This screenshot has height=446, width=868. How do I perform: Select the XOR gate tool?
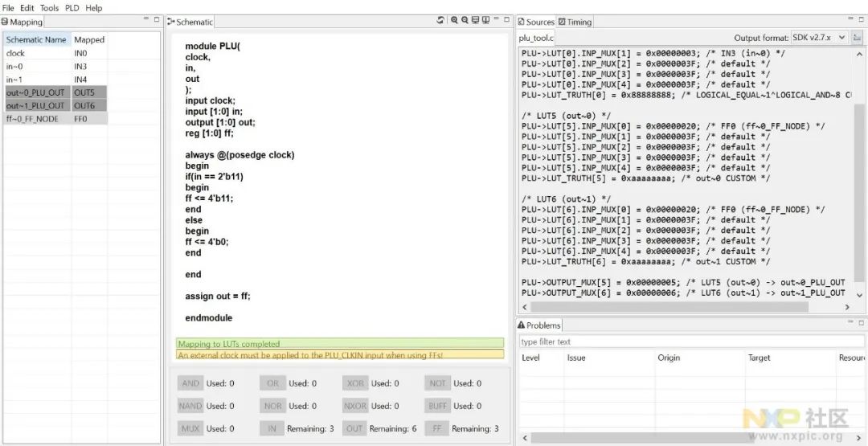click(355, 383)
